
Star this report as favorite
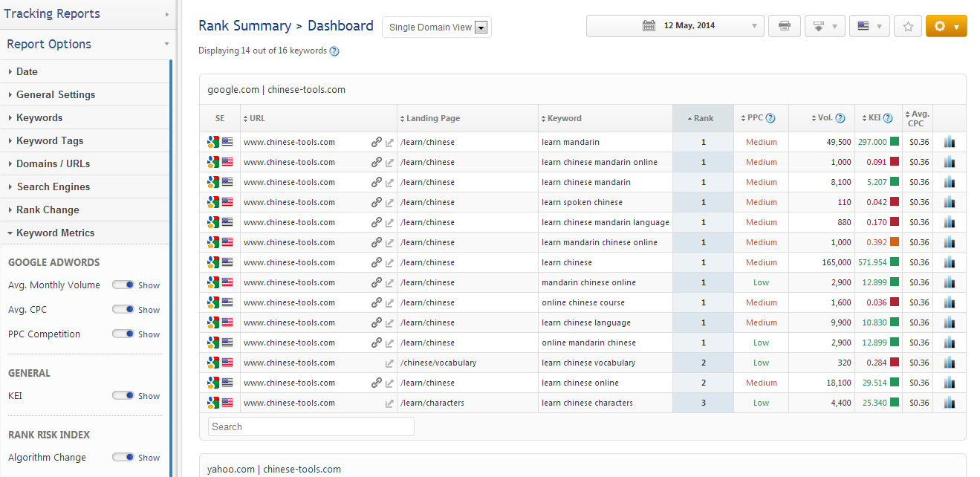[x=907, y=26]
